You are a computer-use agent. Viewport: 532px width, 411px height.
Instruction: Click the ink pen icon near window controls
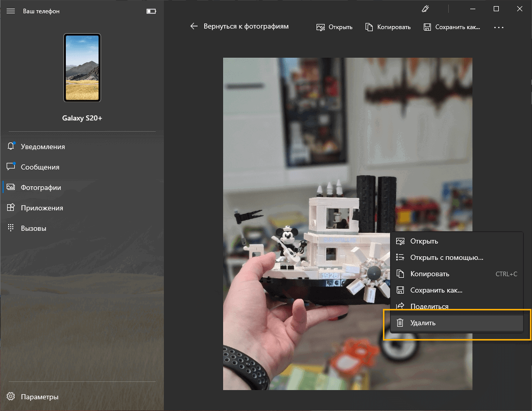pos(425,9)
